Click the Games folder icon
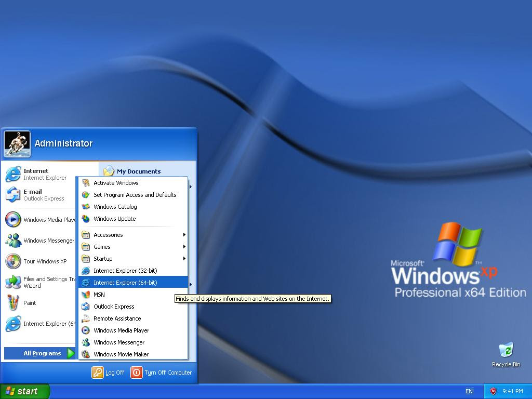The image size is (532, 399). tap(86, 247)
